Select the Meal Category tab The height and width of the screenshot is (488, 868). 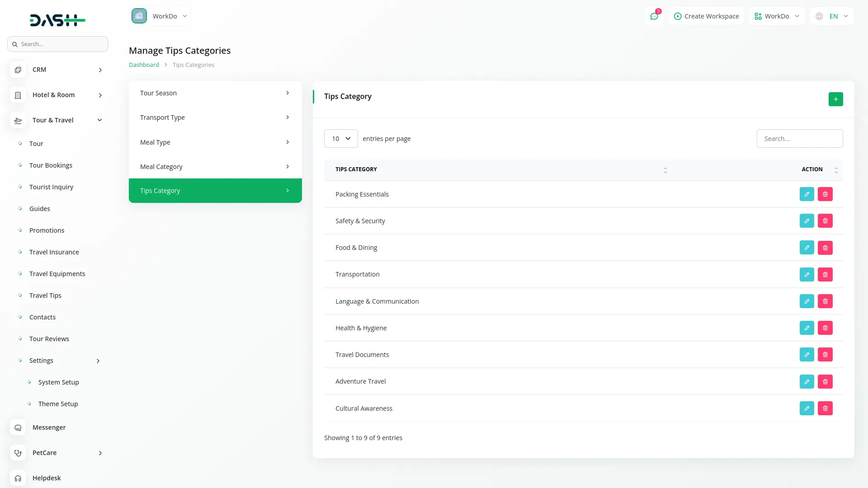coord(215,167)
